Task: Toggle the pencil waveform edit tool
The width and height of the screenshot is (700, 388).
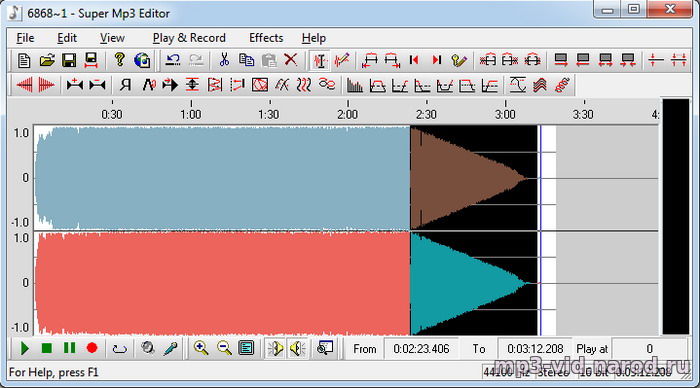Action: 342,60
